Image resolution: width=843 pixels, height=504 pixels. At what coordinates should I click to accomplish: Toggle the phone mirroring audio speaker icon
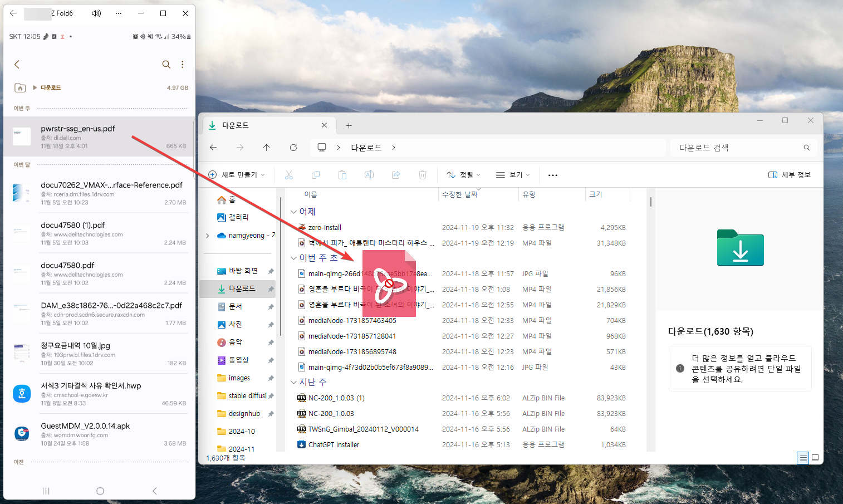click(96, 13)
